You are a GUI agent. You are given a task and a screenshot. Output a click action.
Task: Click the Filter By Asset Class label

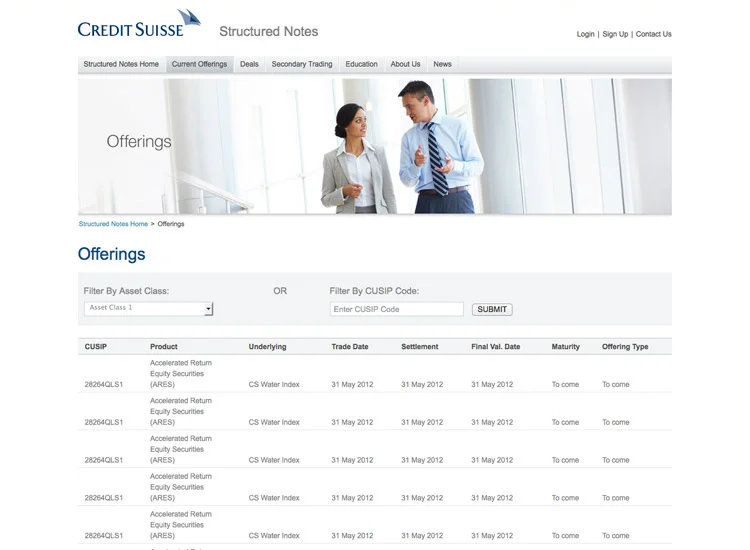tap(126, 291)
